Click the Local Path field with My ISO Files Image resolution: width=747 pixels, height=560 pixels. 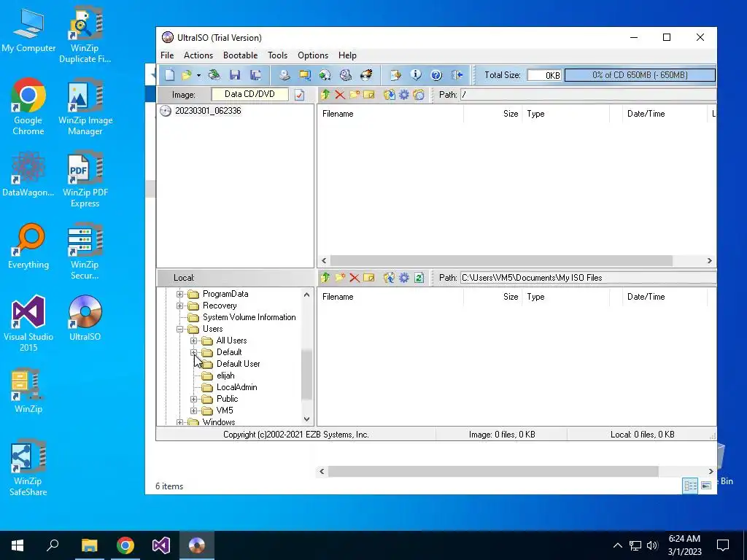tap(589, 278)
